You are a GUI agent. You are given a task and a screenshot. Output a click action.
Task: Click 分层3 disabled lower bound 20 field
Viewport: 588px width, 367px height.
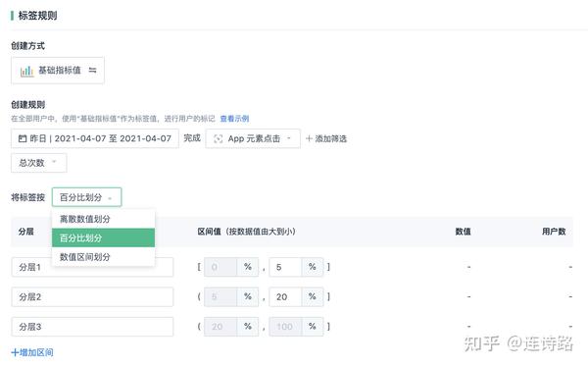[x=220, y=327]
